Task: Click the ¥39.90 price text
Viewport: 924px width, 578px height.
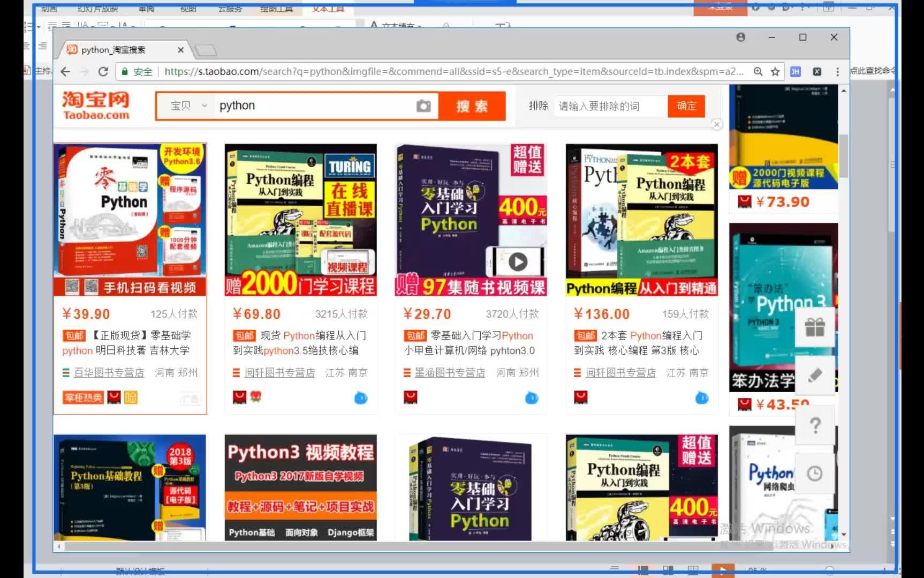Action: tap(86, 314)
